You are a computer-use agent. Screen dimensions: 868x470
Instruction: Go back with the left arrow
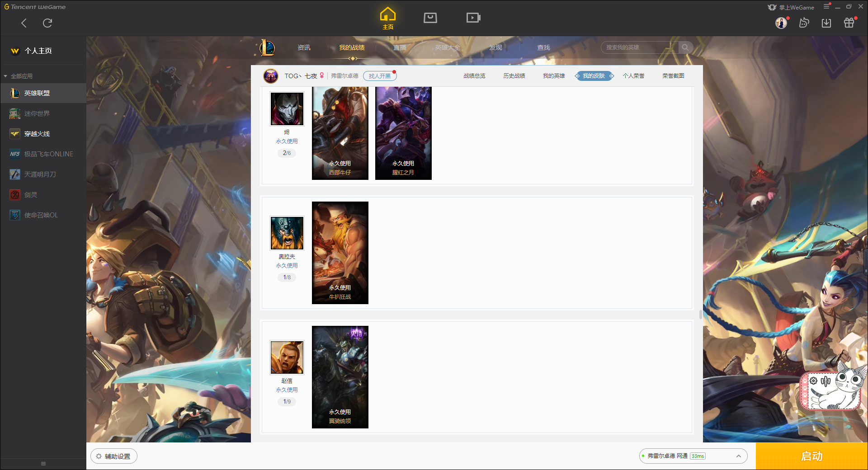click(24, 23)
